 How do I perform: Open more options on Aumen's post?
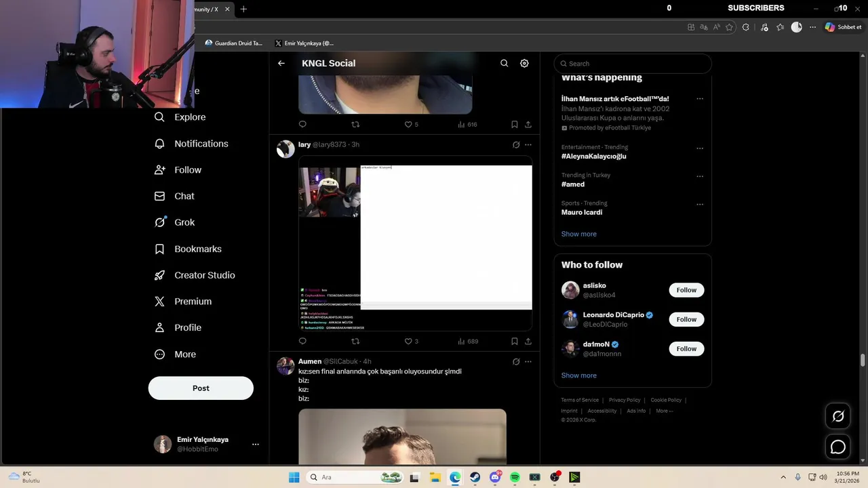[x=528, y=362]
